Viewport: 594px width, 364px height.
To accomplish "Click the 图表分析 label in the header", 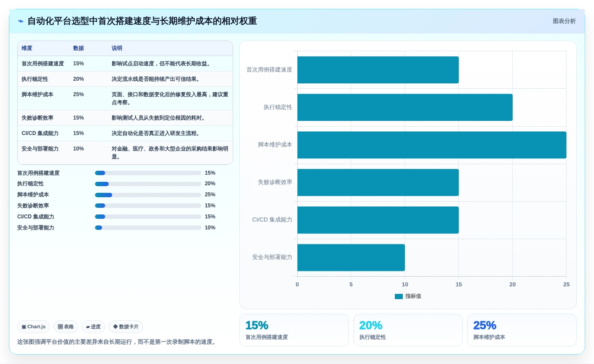I will coord(564,21).
